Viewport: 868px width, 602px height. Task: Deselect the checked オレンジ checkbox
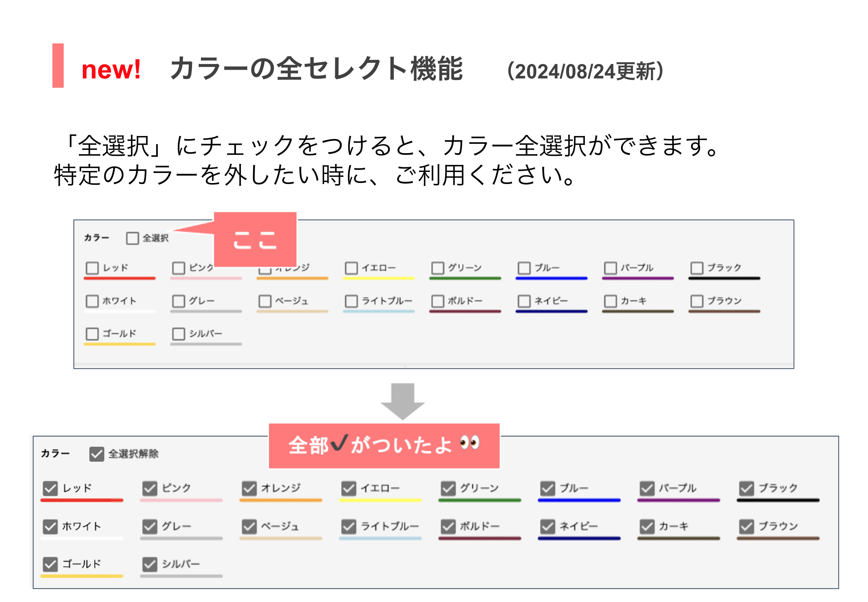[249, 488]
